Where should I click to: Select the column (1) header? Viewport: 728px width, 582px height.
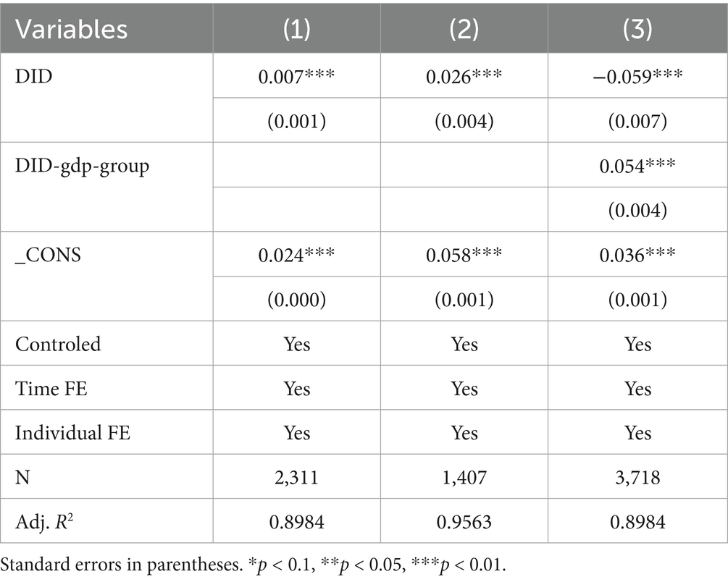[297, 28]
